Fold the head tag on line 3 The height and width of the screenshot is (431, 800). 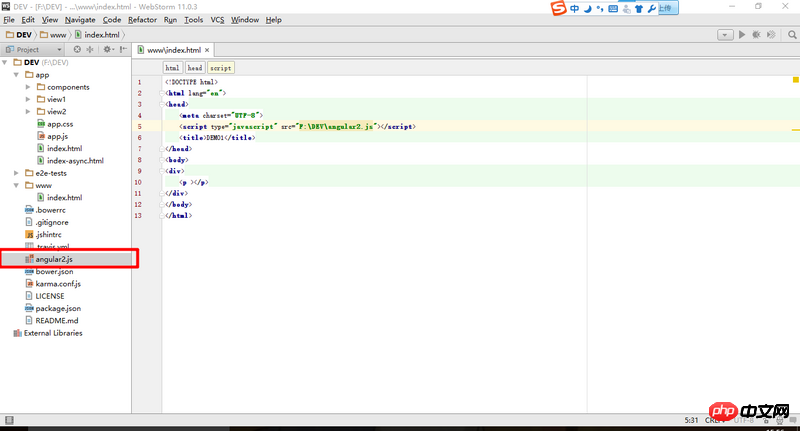163,104
